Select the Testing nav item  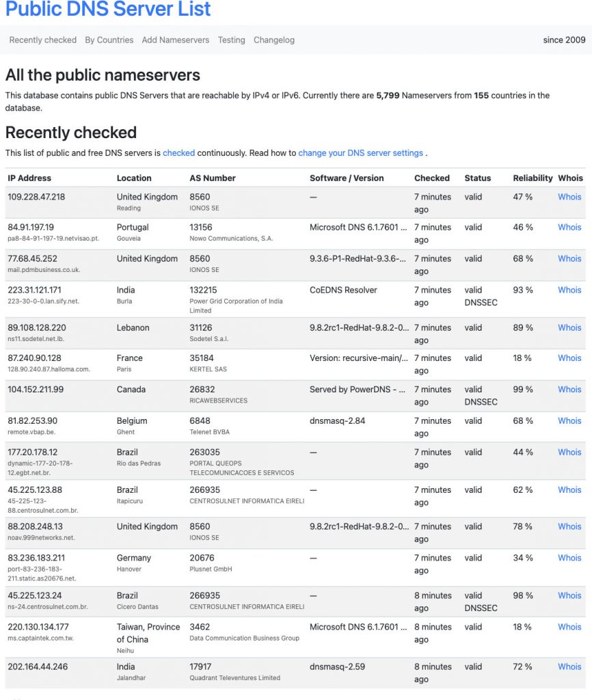pos(232,40)
